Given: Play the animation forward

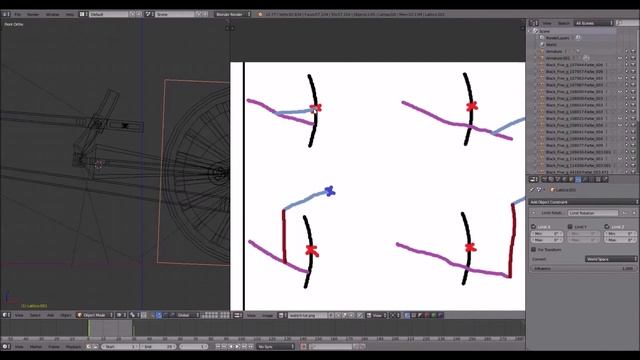Looking at the screenshot, I should pos(238,347).
